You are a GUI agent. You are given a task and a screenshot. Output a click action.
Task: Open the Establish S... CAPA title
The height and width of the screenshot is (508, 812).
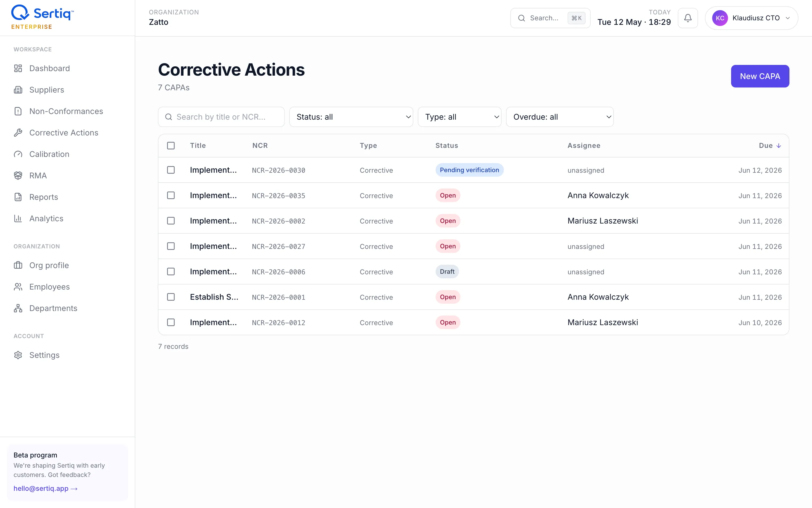(214, 297)
